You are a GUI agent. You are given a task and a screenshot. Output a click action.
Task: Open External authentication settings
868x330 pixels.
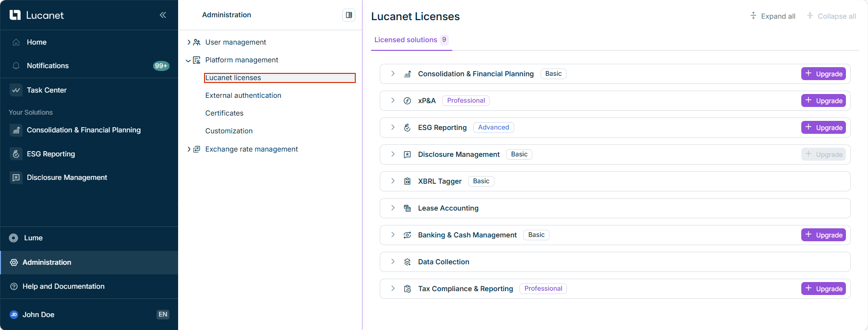pos(243,95)
